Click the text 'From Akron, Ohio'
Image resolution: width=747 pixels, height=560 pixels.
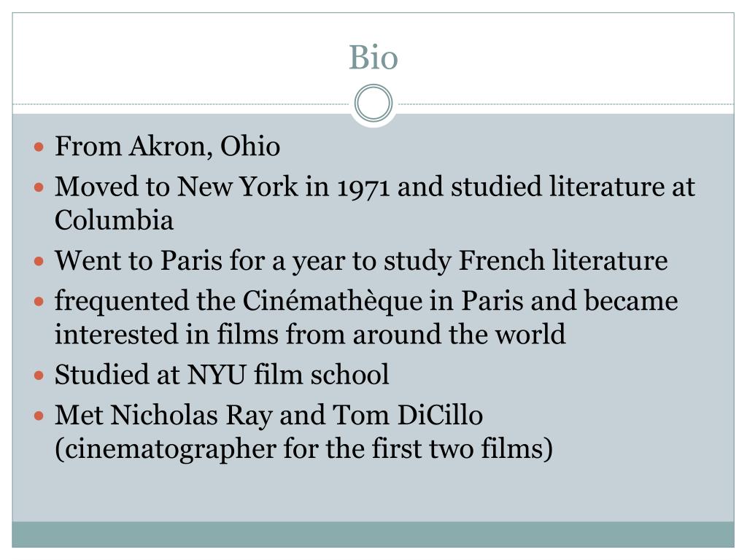point(167,146)
